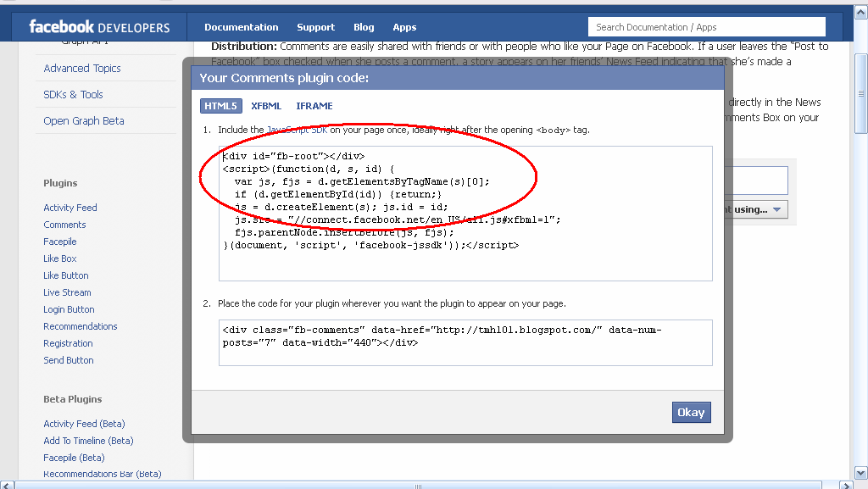Click the vertical scrollbar up arrow
Viewport: 868px width, 489px height.
pyautogui.click(x=861, y=12)
